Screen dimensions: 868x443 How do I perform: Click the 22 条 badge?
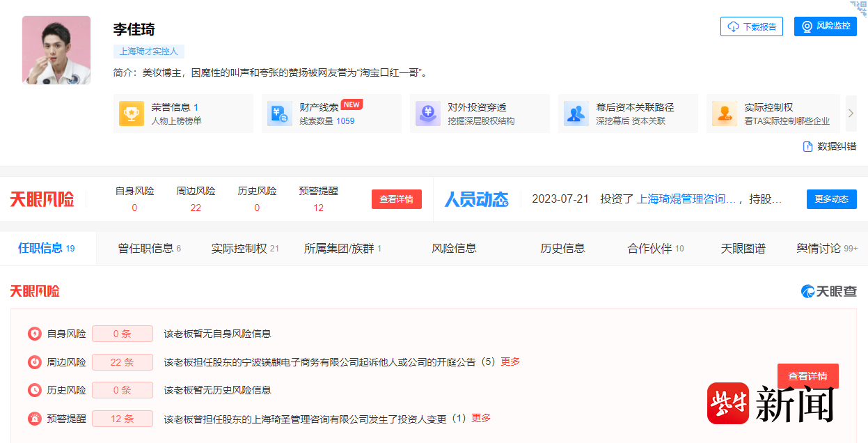(123, 362)
